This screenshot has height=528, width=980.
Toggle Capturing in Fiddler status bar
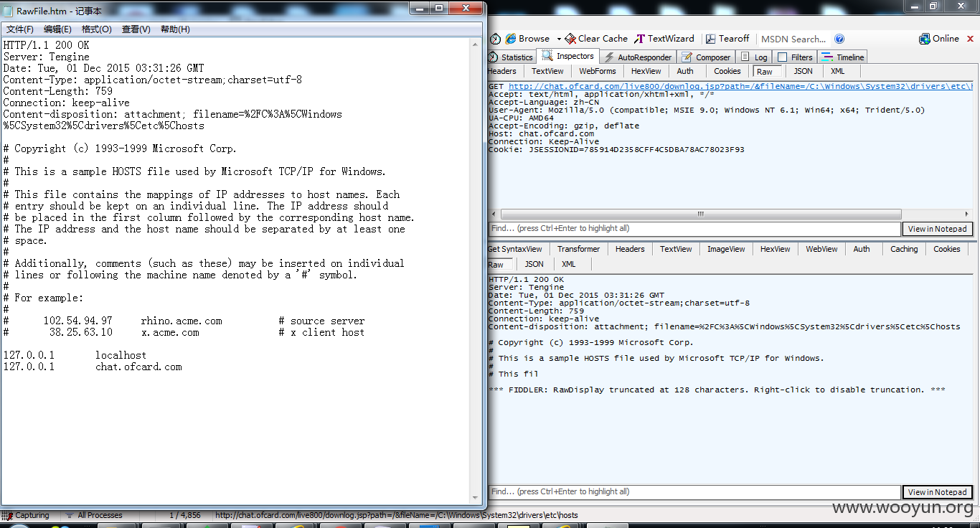pos(26,515)
